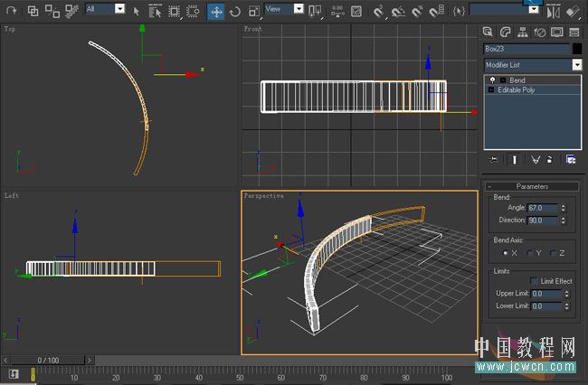
Task: Select the X Bend Axis radio button
Action: pyautogui.click(x=505, y=253)
